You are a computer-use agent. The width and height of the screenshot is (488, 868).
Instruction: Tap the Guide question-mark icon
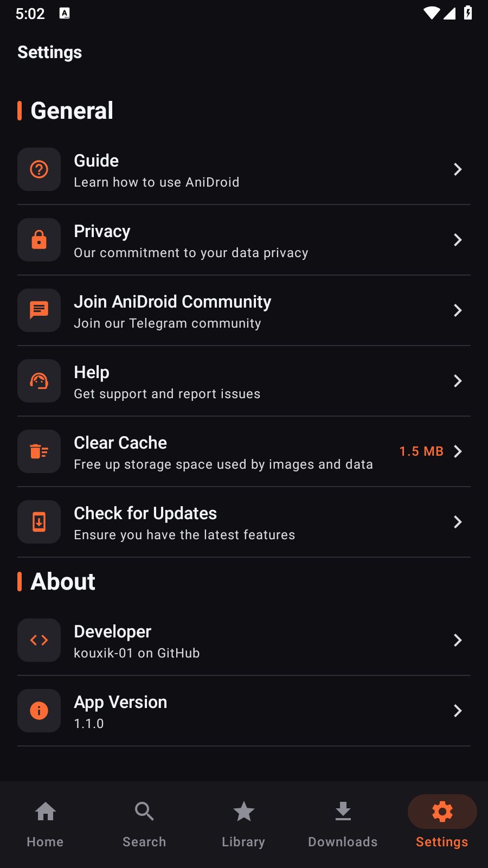point(39,169)
